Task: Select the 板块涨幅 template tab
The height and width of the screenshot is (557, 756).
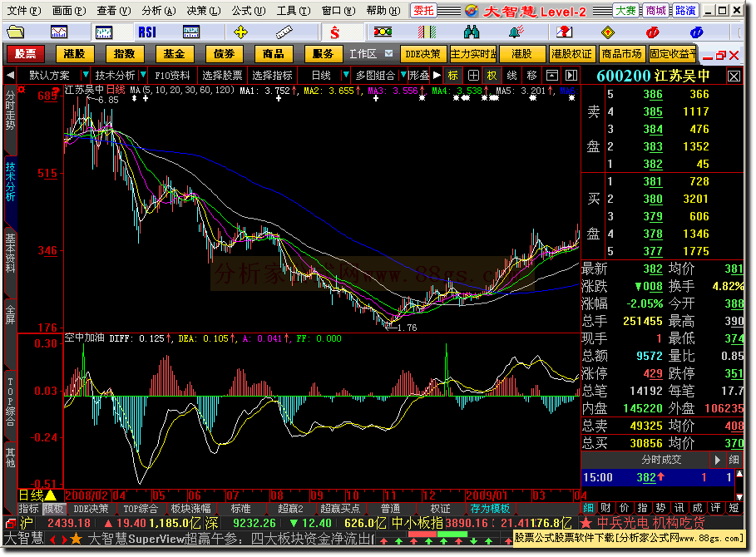Action: click(x=191, y=508)
